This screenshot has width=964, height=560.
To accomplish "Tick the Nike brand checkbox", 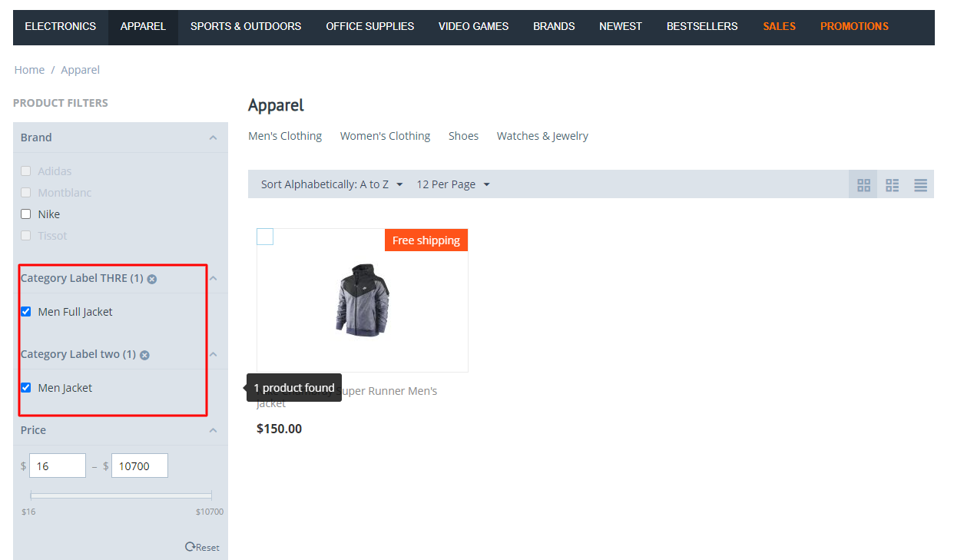I will (26, 214).
